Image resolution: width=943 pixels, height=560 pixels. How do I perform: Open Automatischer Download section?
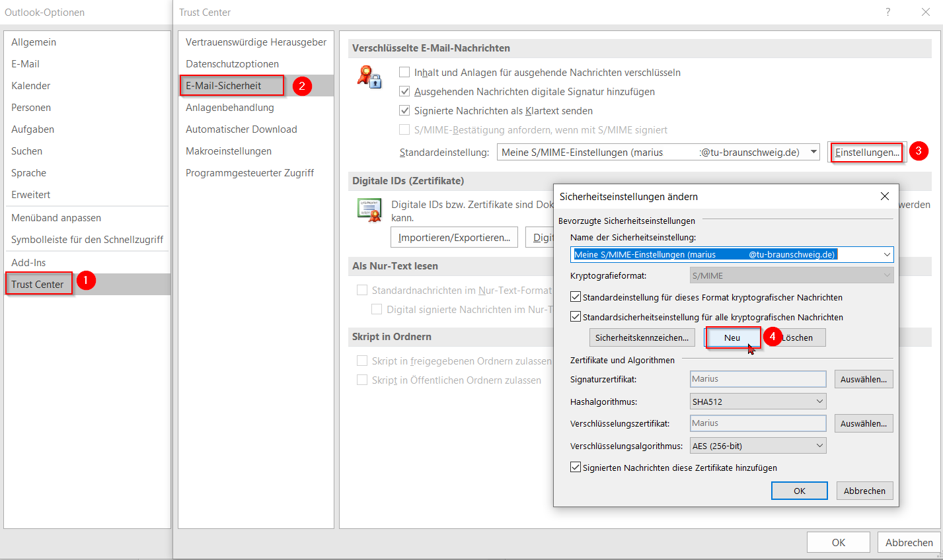(x=256, y=129)
